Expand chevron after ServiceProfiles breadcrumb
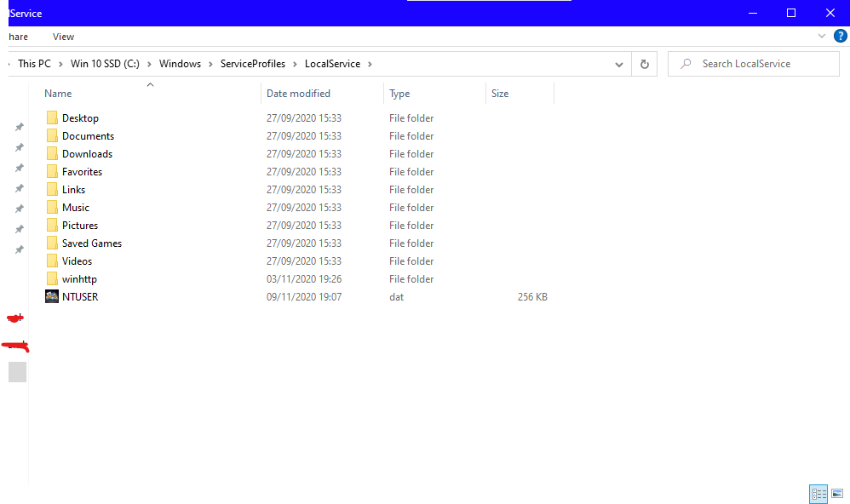 [x=295, y=64]
